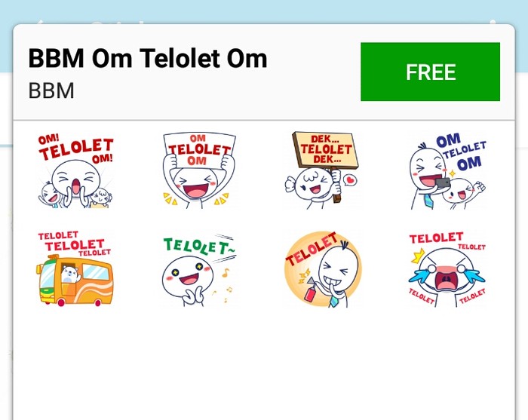Tap the music notes beside the green Telolet sticker
528x420 pixels.
tap(225, 282)
